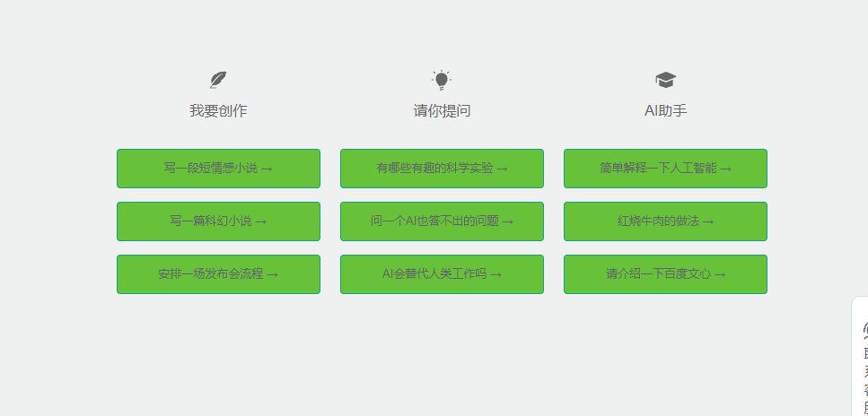Click the graduation cap icon above AI助手

665,80
